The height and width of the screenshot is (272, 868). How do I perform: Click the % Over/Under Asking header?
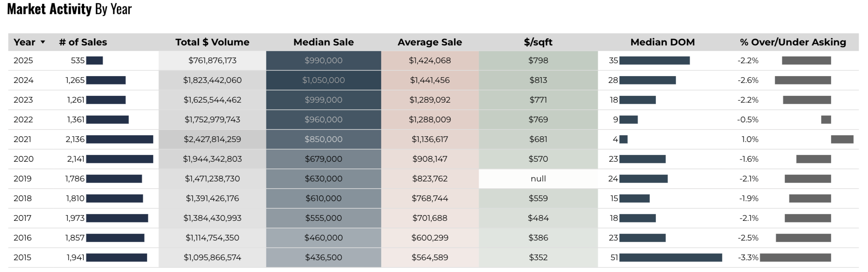793,42
